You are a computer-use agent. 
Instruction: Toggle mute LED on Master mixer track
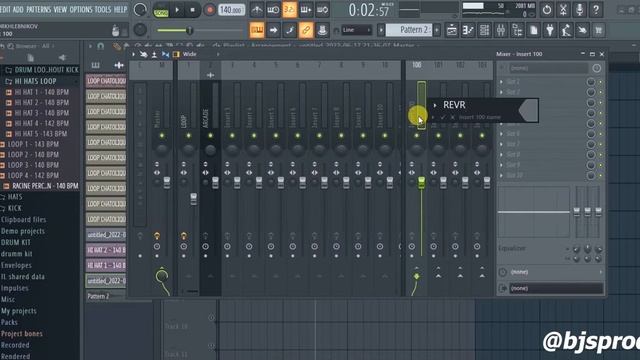(x=162, y=136)
